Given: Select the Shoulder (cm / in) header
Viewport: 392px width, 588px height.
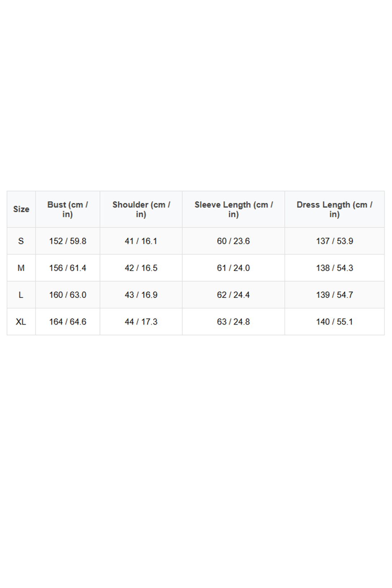Looking at the screenshot, I should coord(141,209).
